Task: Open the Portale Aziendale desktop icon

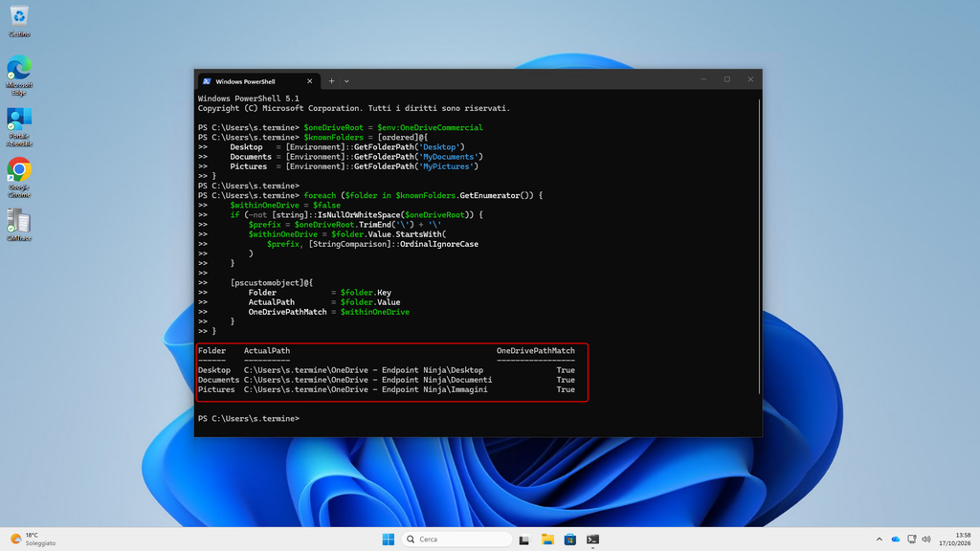Action: [x=19, y=127]
